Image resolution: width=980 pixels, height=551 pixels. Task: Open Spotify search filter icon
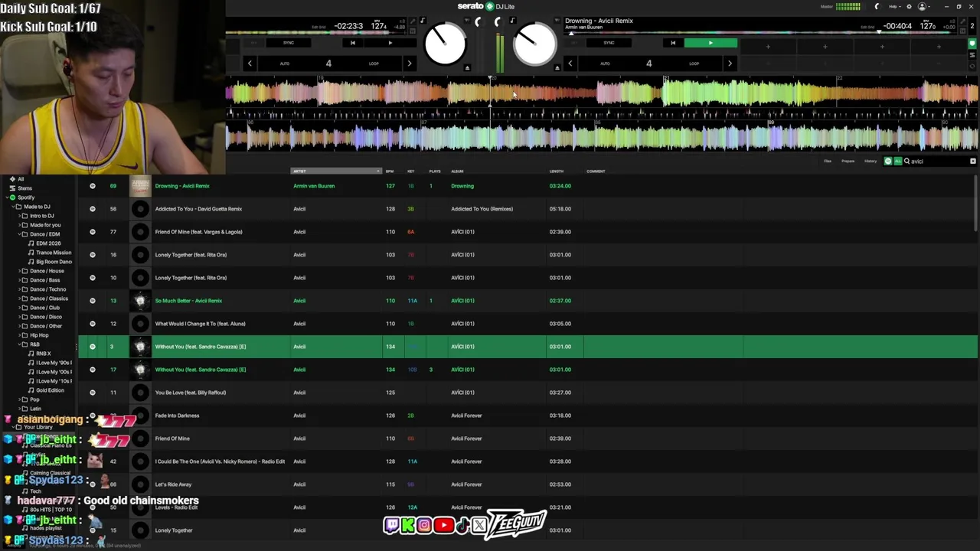click(x=888, y=161)
